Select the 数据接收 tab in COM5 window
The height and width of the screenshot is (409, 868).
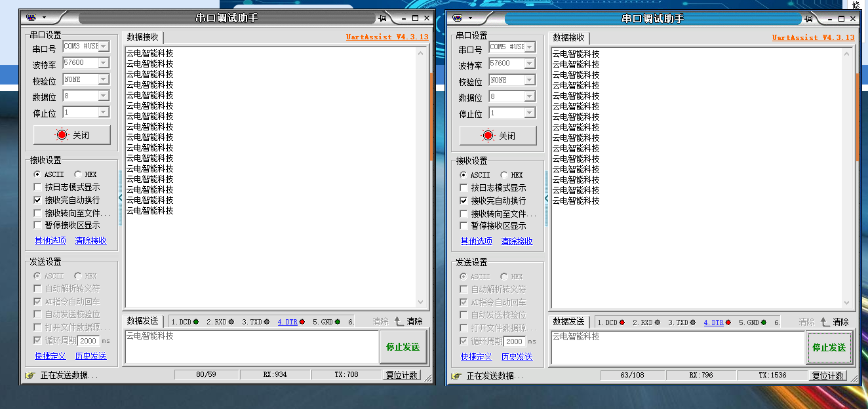[568, 38]
